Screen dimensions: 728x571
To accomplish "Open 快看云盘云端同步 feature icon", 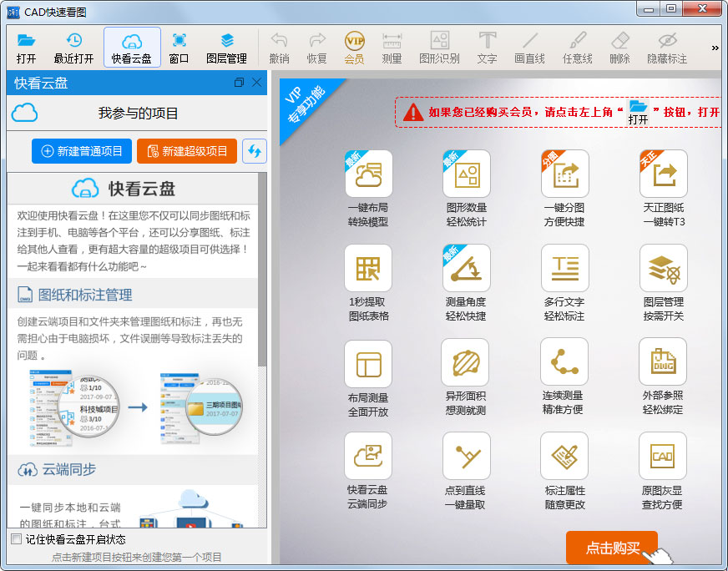I will tap(368, 456).
